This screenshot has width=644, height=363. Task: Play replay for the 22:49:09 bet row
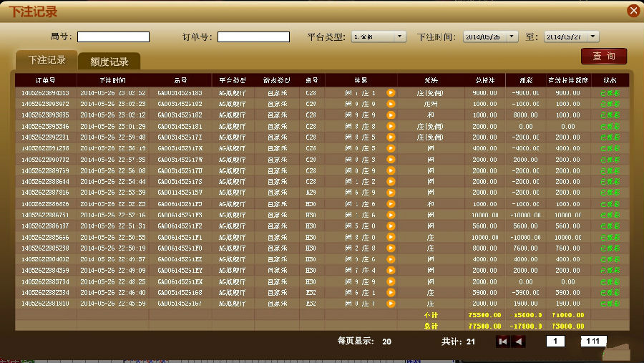(391, 271)
